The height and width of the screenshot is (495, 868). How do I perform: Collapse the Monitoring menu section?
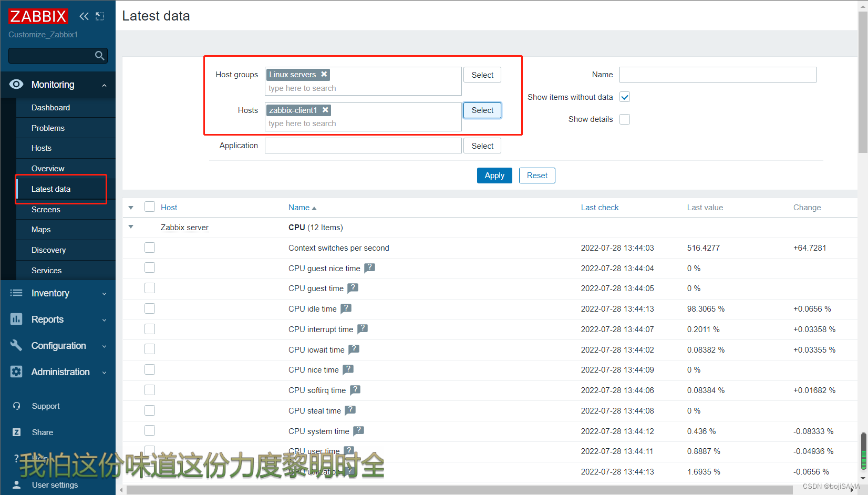point(104,85)
